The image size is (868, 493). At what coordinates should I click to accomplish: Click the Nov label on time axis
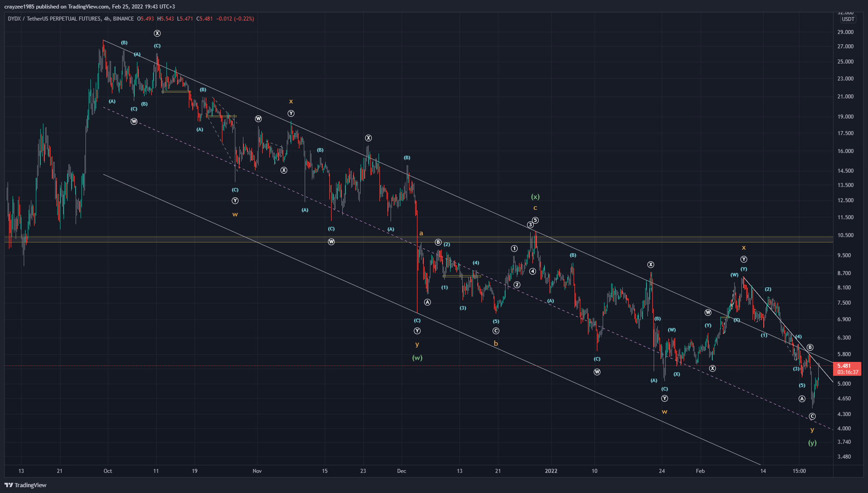tap(257, 471)
